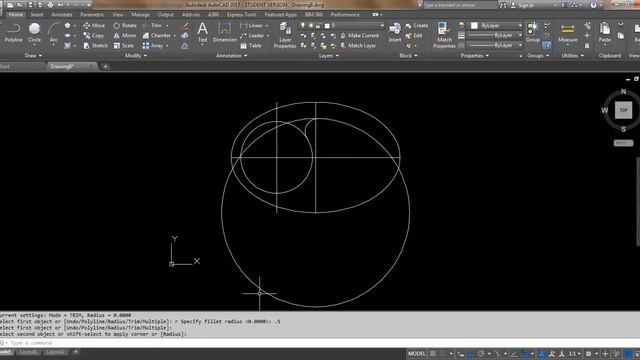Open Layer Properties manager

pyautogui.click(x=285, y=36)
